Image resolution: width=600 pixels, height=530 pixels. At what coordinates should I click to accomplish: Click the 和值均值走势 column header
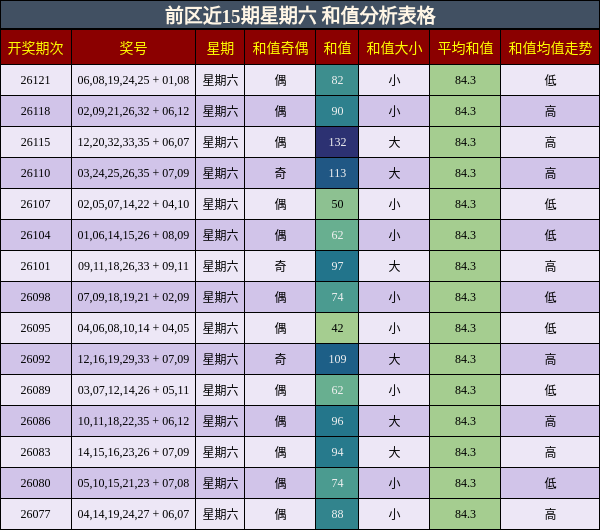point(550,48)
